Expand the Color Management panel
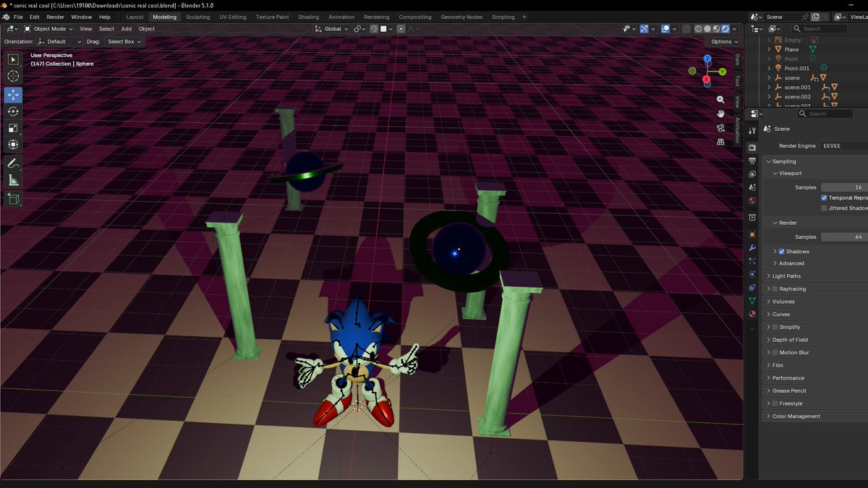The width and height of the screenshot is (868, 488). [816, 416]
